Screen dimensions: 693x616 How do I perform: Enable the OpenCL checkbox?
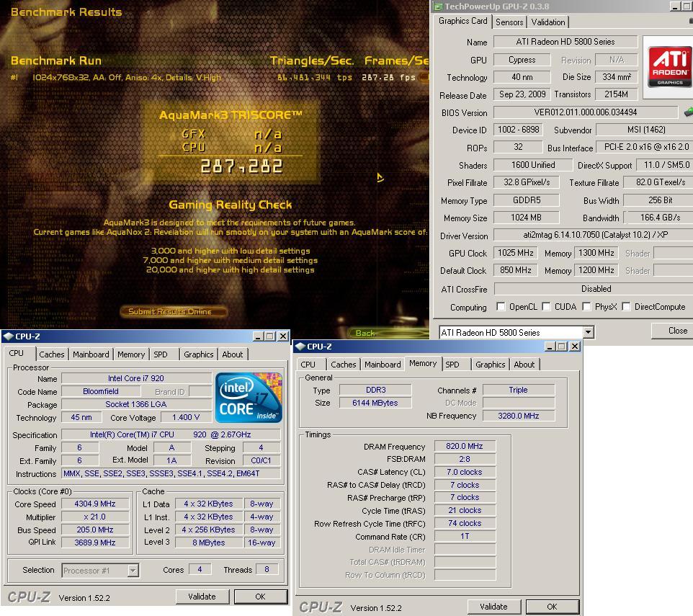click(x=501, y=307)
